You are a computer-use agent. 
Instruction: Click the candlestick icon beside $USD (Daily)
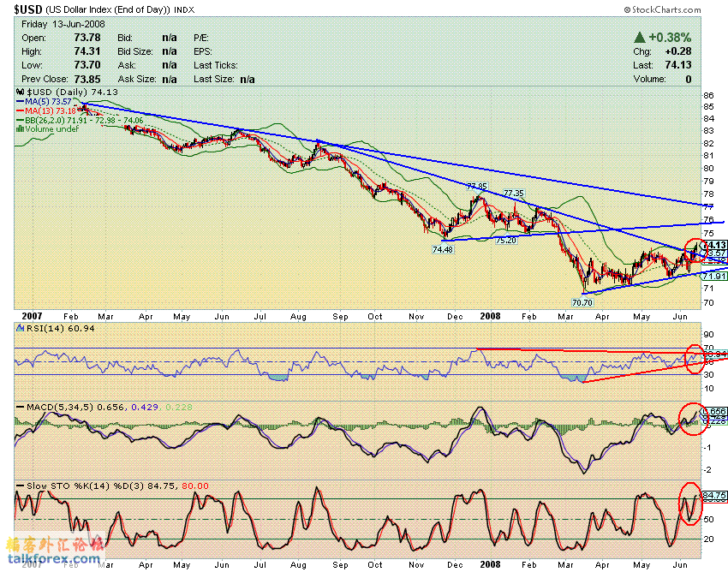20,92
